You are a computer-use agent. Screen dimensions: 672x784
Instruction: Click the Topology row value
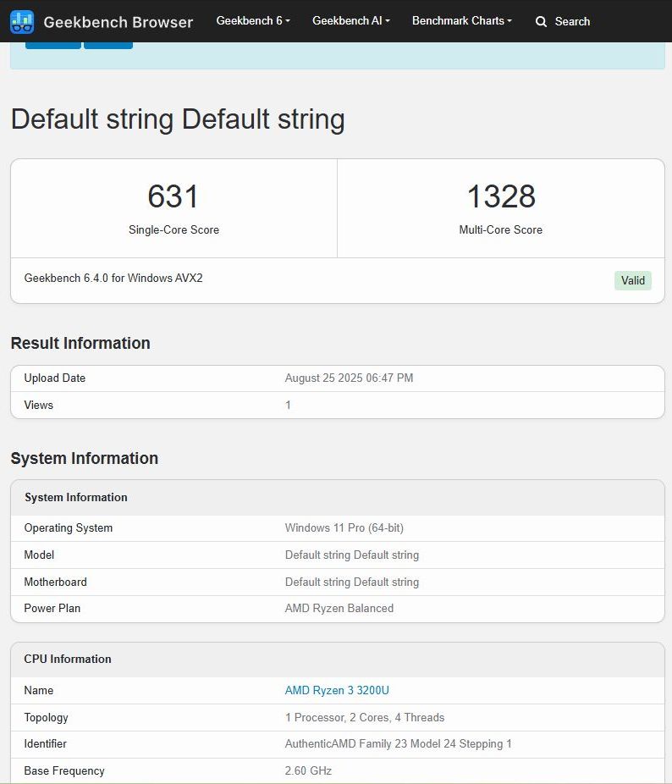(364, 718)
